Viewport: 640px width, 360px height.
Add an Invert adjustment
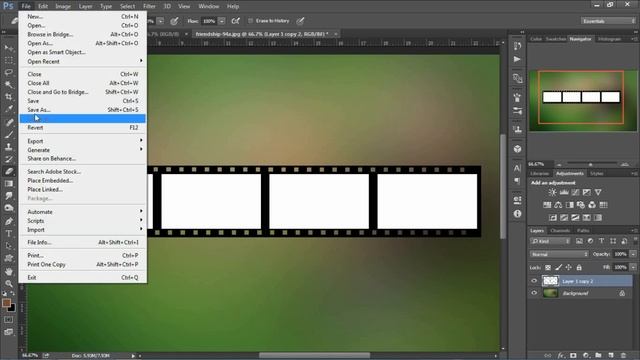(x=553, y=218)
